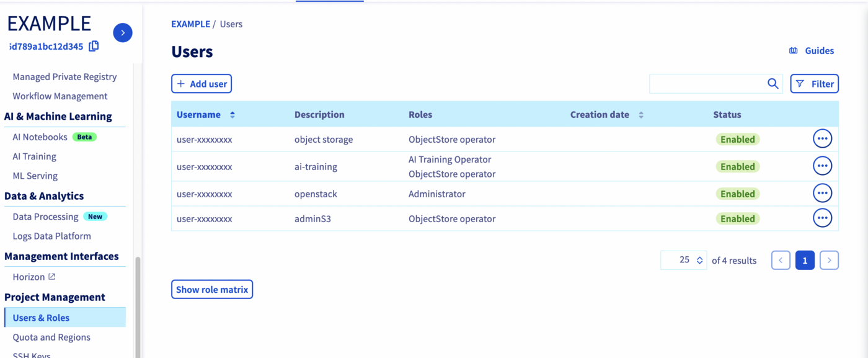Open the results-per-page selector showing 25
Screen dimensions: 868x358
[x=683, y=260]
